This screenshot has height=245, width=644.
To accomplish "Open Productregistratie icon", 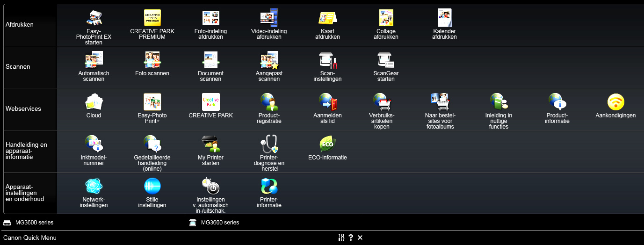I will (x=269, y=102).
